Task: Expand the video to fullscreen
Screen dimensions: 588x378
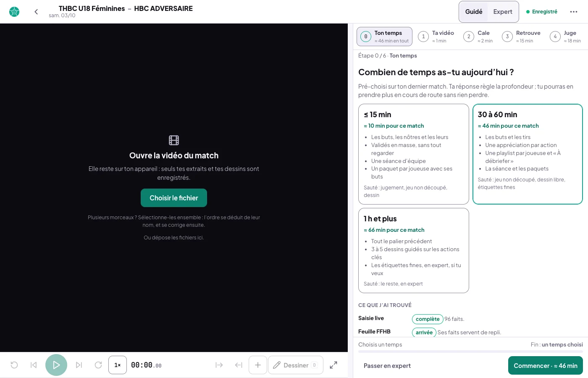Action: coord(333,365)
